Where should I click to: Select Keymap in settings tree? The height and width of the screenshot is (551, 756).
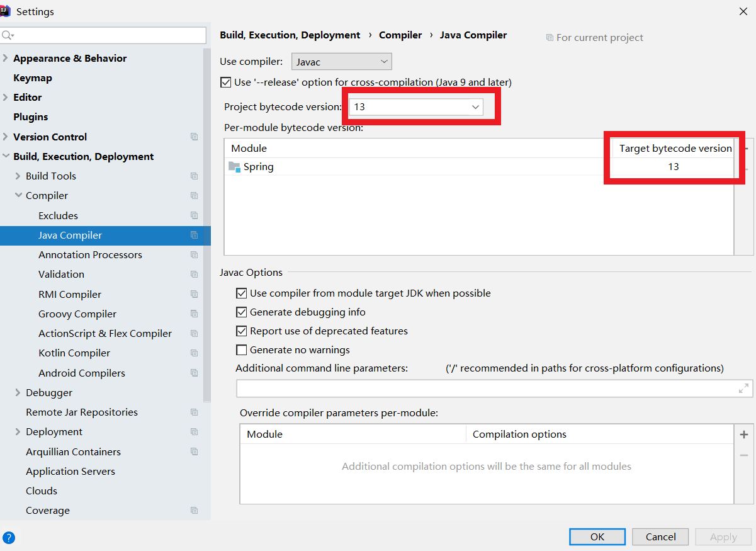pos(33,78)
